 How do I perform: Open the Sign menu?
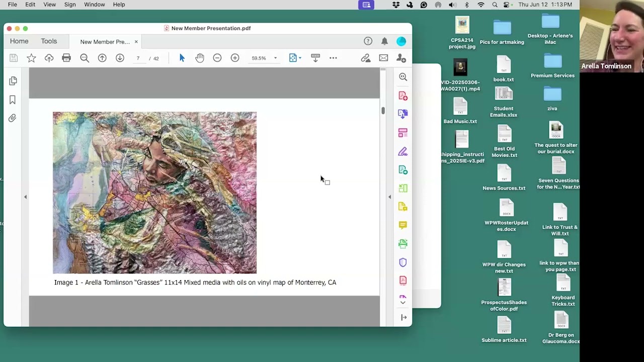pyautogui.click(x=70, y=5)
